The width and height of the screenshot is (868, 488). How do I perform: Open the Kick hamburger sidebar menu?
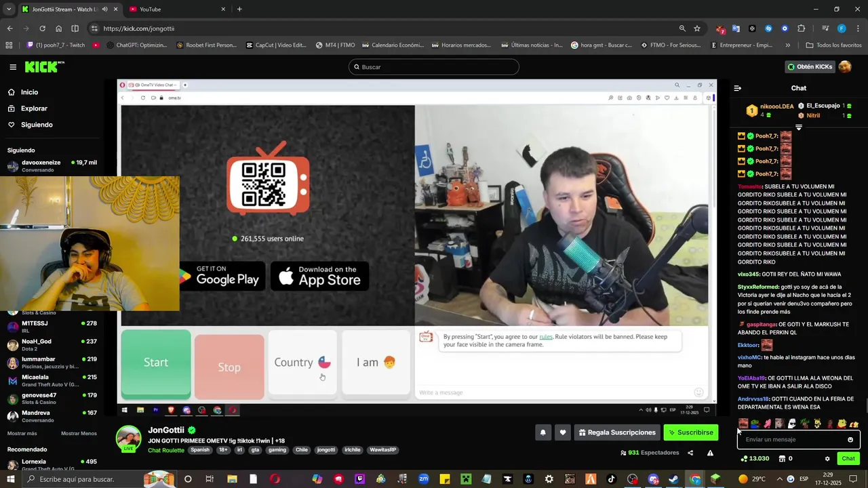pos(13,67)
